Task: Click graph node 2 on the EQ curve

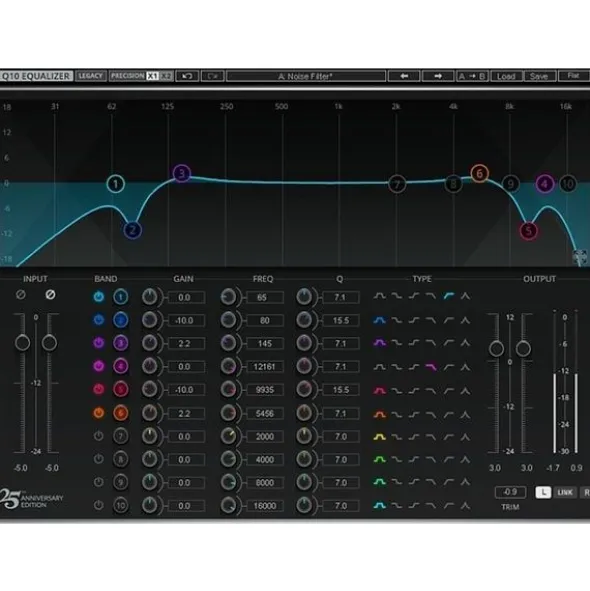Action: [132, 230]
